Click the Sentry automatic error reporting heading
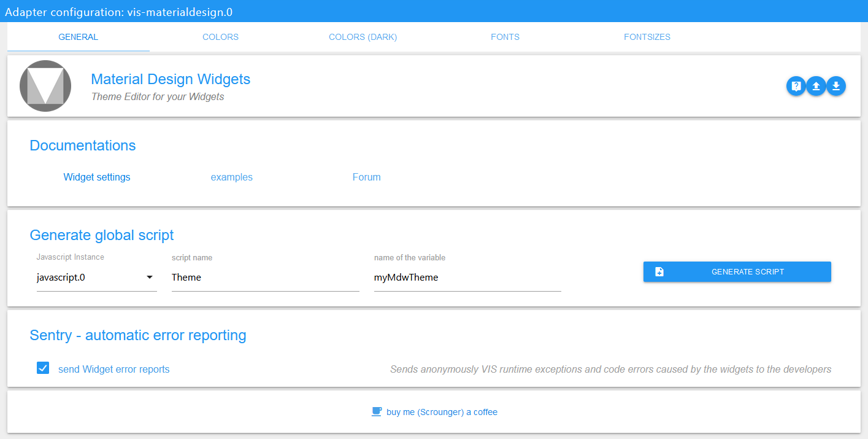868x439 pixels. pos(138,335)
